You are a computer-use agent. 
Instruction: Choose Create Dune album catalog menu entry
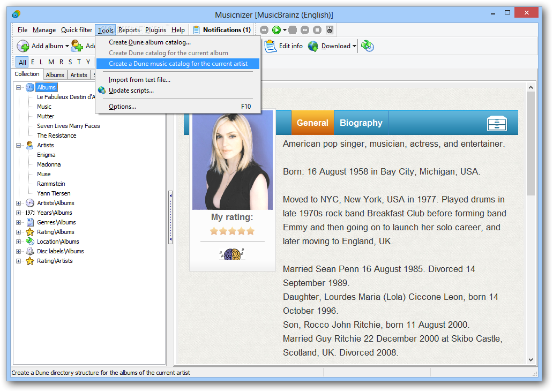[x=177, y=42]
